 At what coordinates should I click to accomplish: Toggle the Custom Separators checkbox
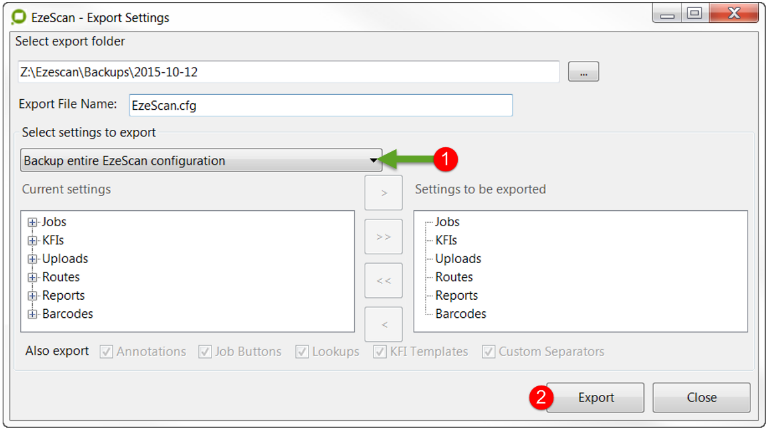coord(489,352)
